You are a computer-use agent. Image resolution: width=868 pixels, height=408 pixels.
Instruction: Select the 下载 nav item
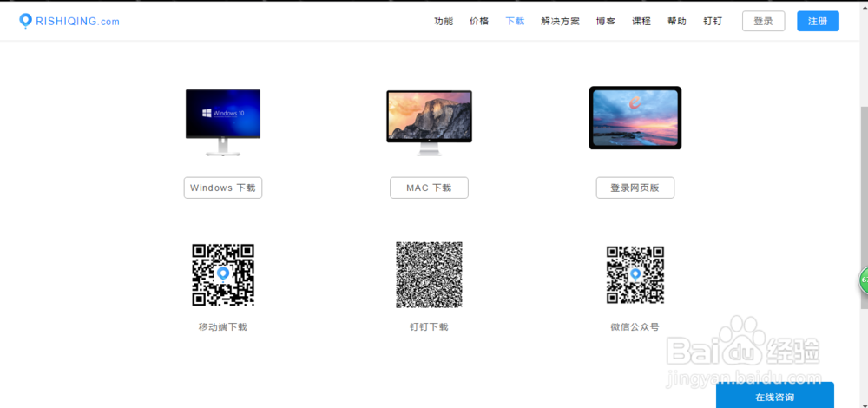click(x=515, y=21)
